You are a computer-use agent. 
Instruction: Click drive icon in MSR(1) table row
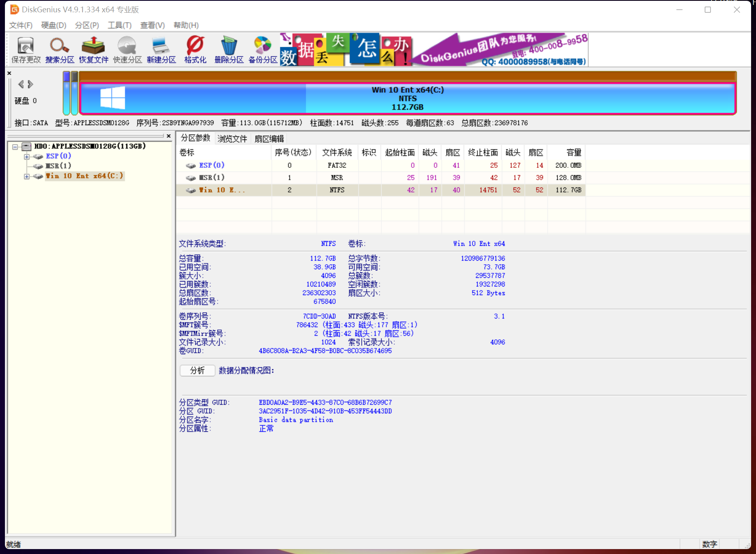[190, 178]
